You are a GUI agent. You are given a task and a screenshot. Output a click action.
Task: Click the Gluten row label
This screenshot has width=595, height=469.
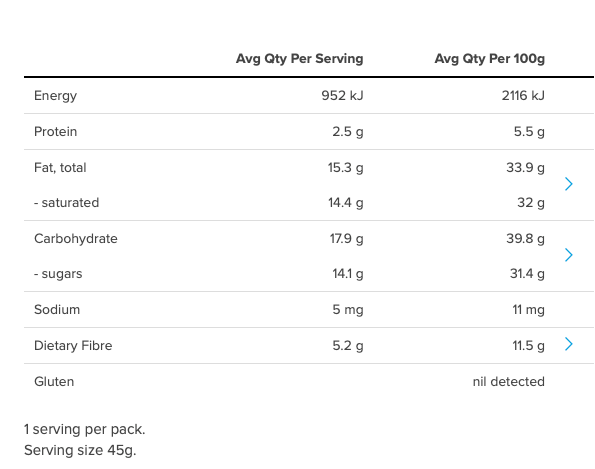[x=54, y=382]
